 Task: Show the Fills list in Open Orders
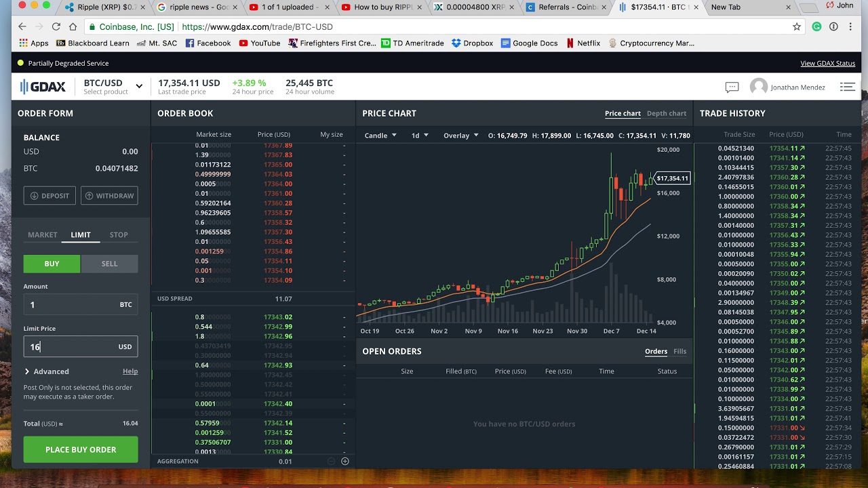pos(679,351)
